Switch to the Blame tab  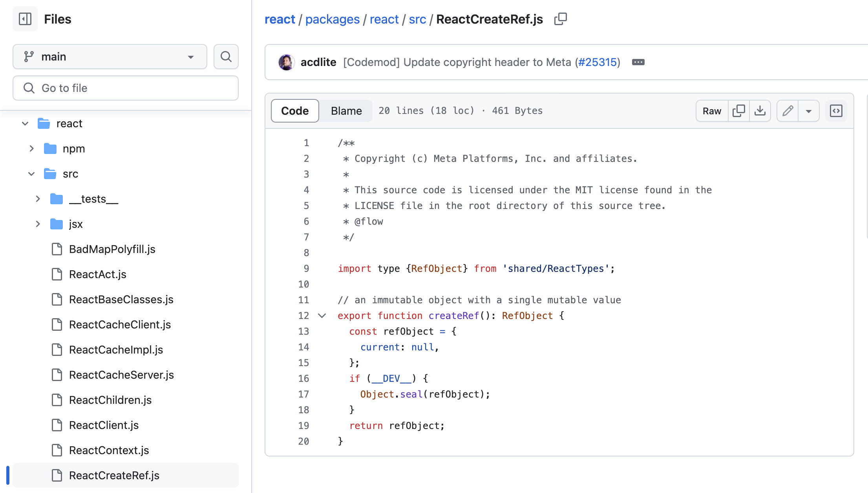pos(346,111)
